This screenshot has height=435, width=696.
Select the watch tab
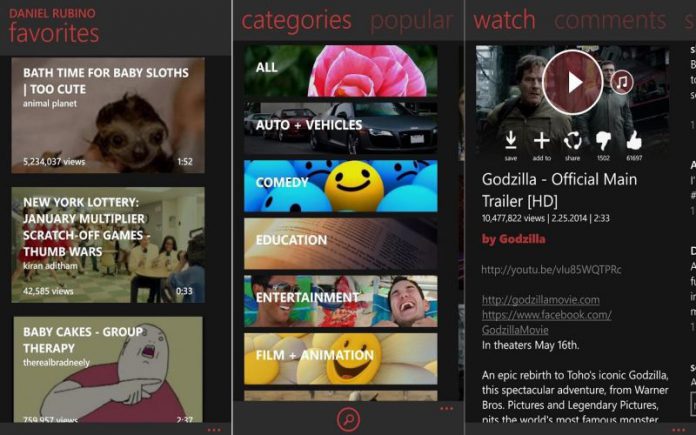pos(504,20)
